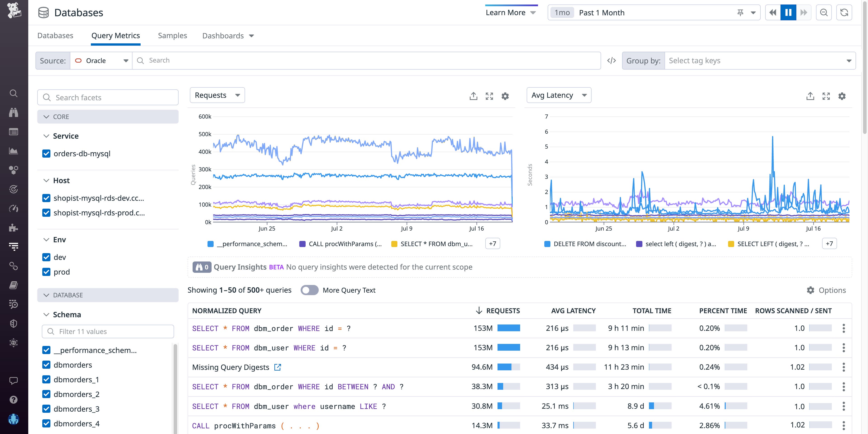
Task: Expand the Avg Latency chart to full screen
Action: (826, 96)
